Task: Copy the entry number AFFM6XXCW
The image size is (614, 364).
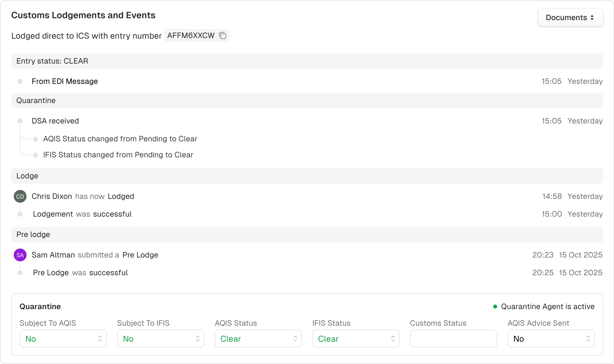Action: [222, 36]
